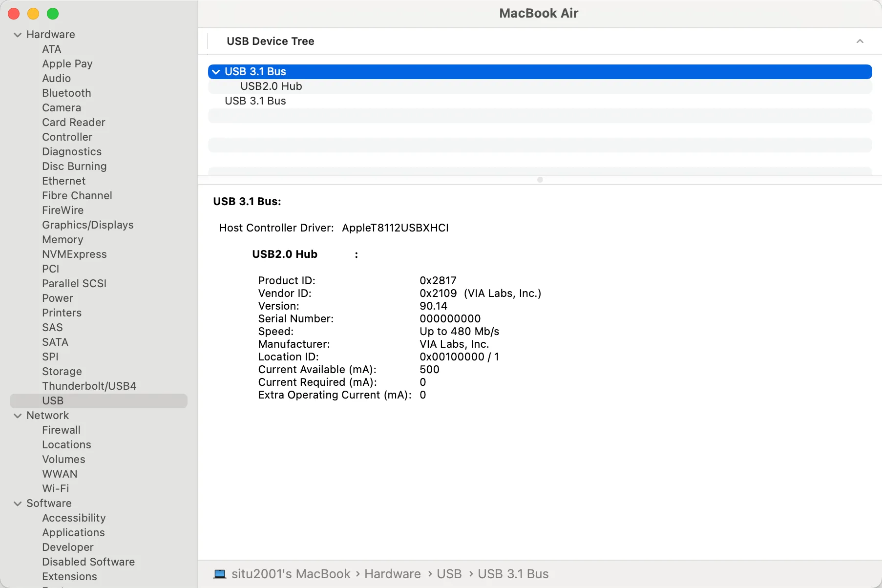
Task: Collapse the Network section in sidebar
Action: click(x=18, y=416)
